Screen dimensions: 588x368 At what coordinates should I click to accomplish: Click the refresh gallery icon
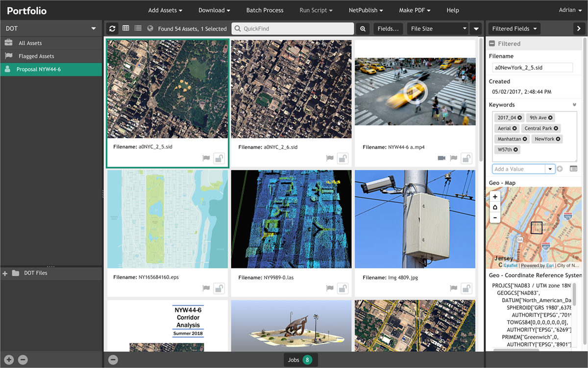[113, 28]
